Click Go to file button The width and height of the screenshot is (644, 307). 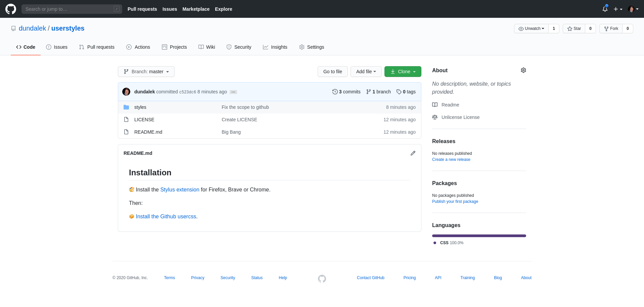pyautogui.click(x=333, y=72)
